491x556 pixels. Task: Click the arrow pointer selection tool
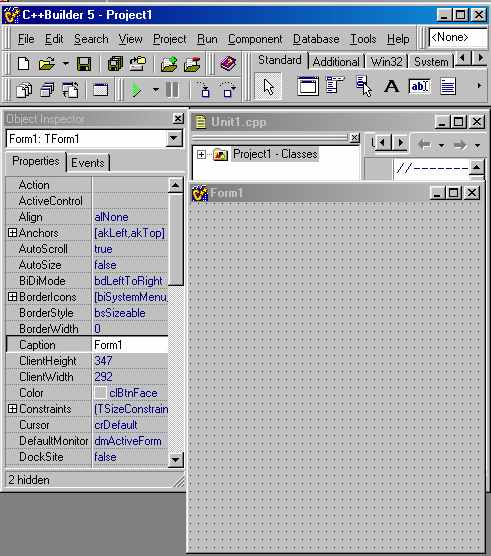pyautogui.click(x=268, y=86)
